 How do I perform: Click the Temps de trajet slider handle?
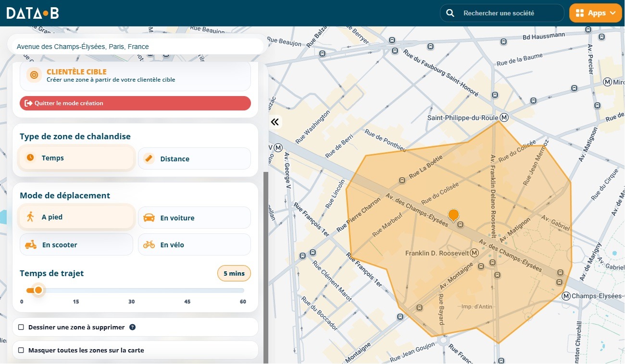pos(38,290)
